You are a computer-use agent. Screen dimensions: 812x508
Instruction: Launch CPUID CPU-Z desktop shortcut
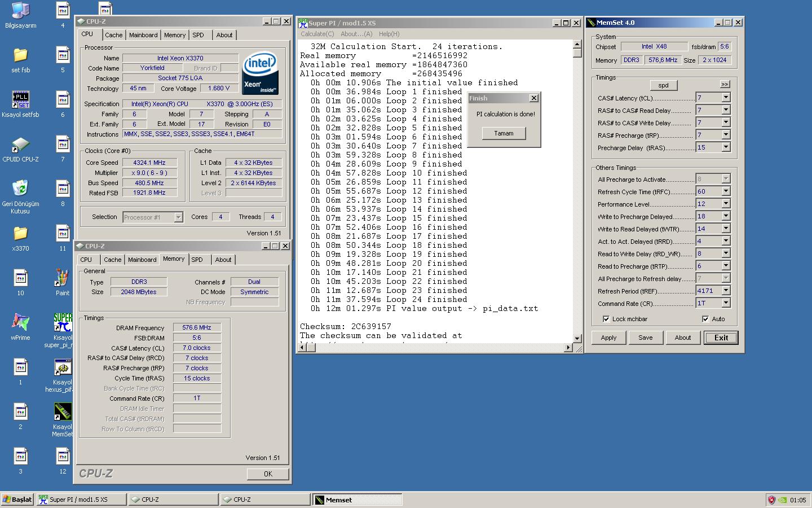click(20, 150)
